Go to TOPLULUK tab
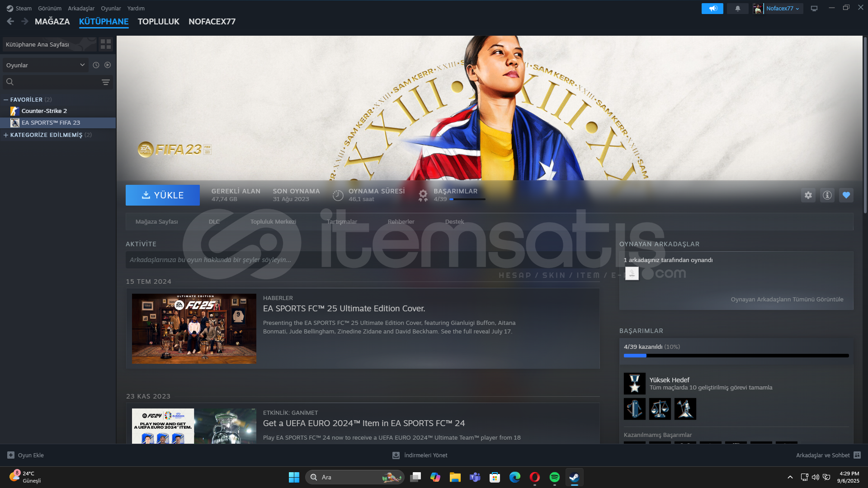Image resolution: width=868 pixels, height=488 pixels. click(159, 21)
